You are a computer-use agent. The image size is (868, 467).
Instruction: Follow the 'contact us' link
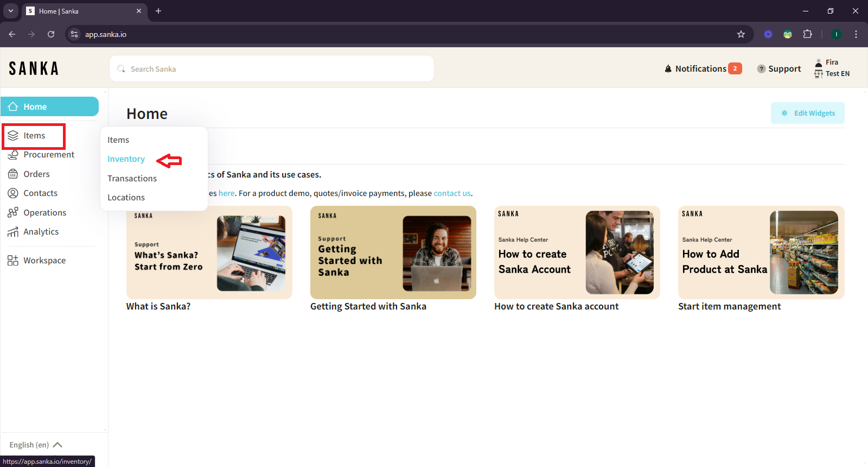pyautogui.click(x=452, y=193)
